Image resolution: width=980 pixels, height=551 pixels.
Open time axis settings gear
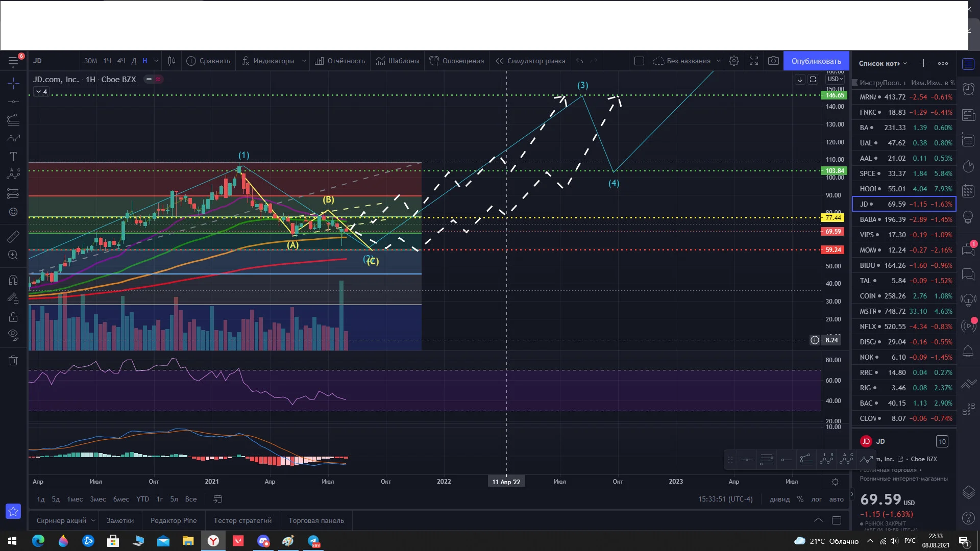coord(835,482)
